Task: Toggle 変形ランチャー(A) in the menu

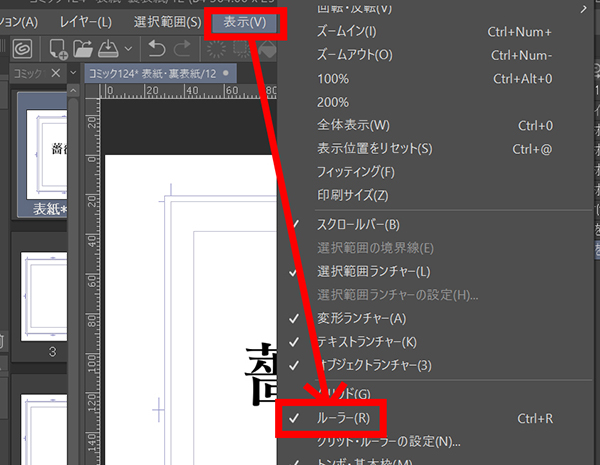Action: pos(361,318)
